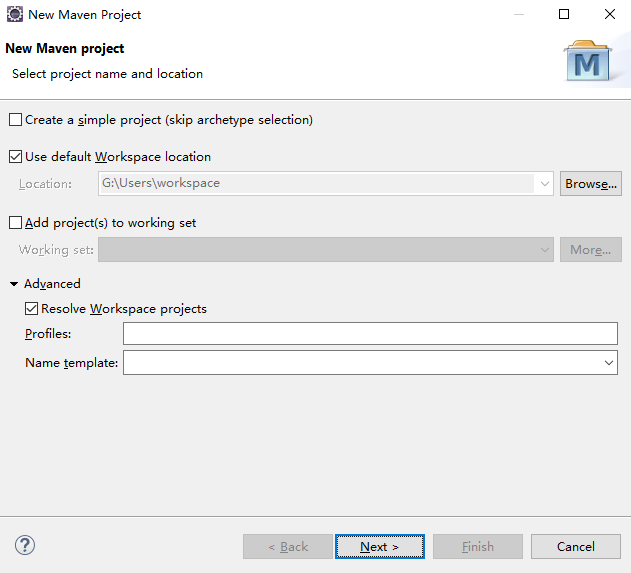This screenshot has width=631, height=573.
Task: Click the 'New Maven project' heading
Action: (x=65, y=49)
